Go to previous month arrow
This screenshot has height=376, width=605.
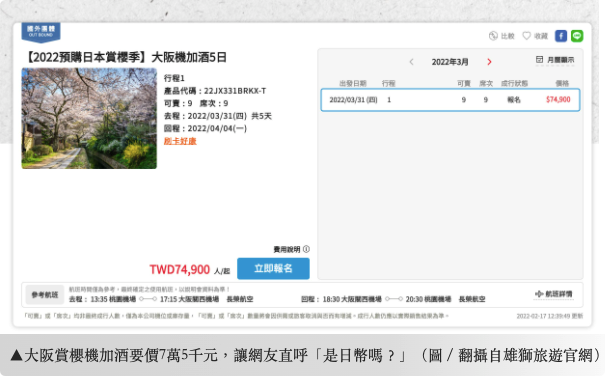411,62
